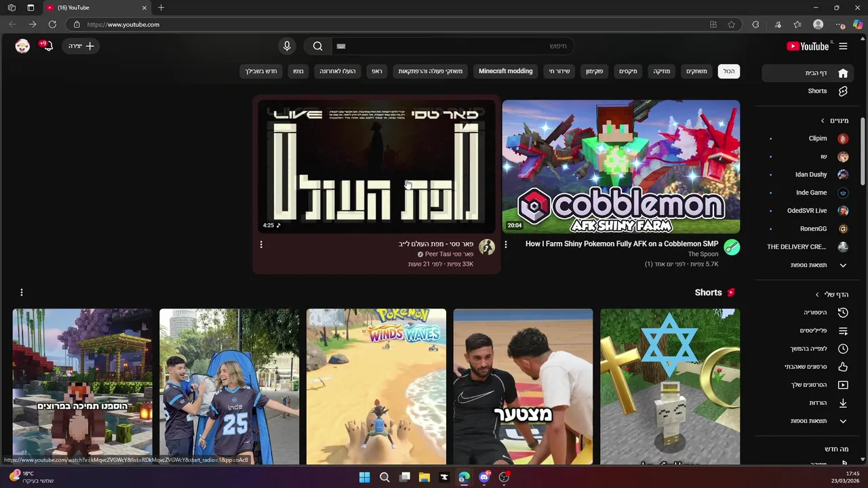
Task: Open The Spoon channel avatar
Action: [732, 247]
